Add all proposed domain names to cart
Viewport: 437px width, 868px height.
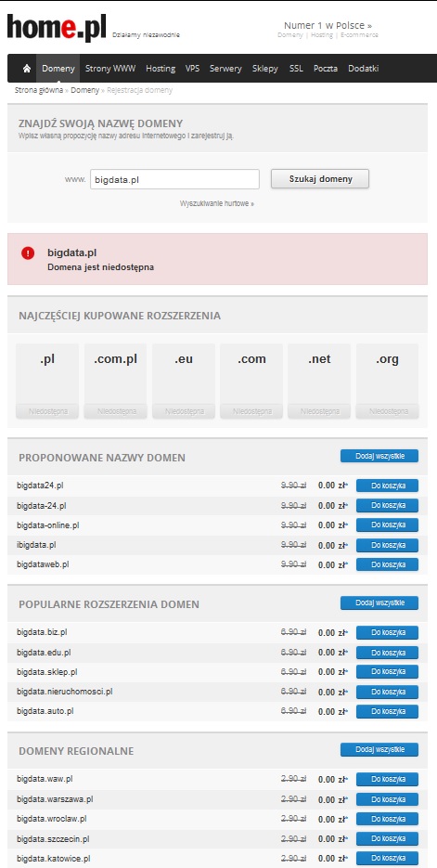(379, 456)
